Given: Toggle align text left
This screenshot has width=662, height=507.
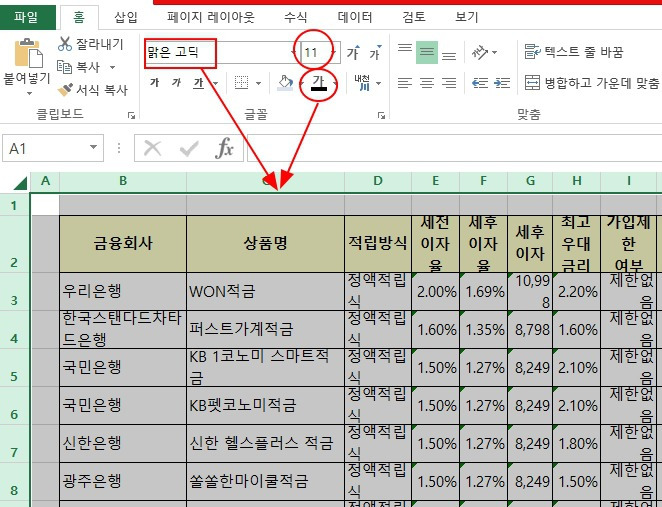Looking at the screenshot, I should click(x=405, y=83).
